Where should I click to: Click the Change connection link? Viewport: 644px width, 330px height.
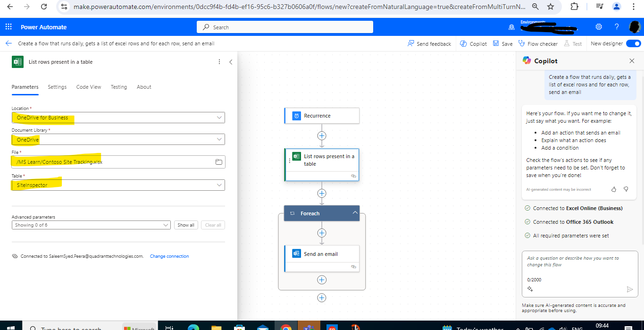click(x=169, y=256)
